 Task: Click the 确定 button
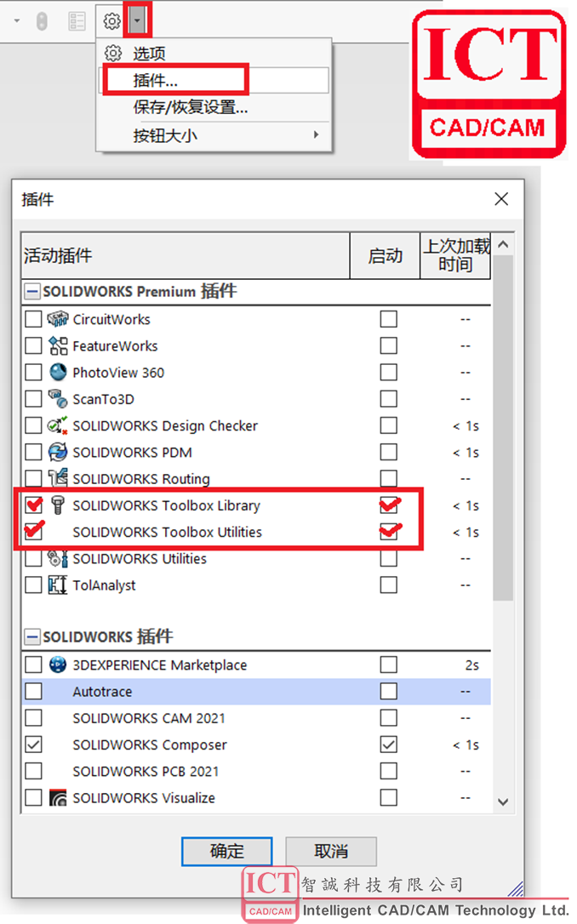226,851
